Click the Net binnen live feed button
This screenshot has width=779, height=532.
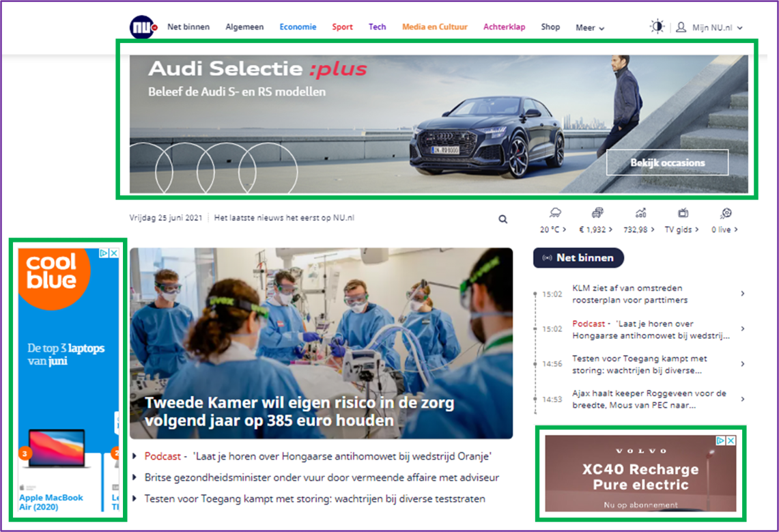(x=578, y=257)
